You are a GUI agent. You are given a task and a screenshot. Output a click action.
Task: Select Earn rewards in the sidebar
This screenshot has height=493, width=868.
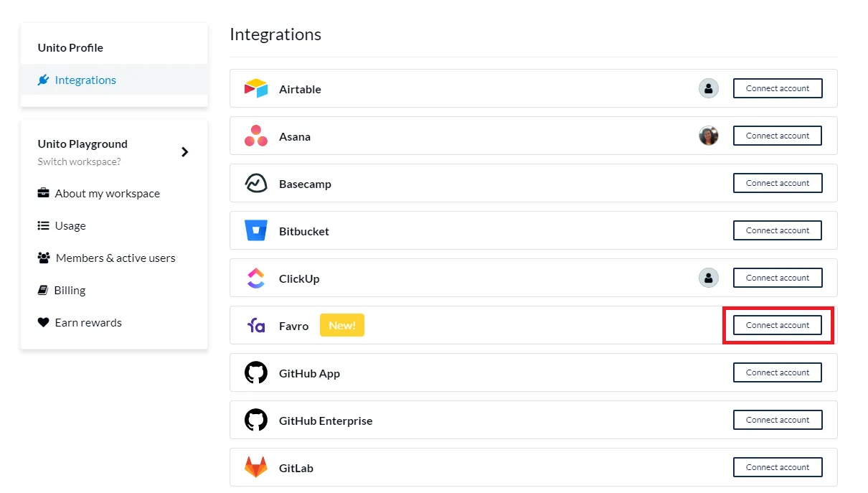pos(88,323)
